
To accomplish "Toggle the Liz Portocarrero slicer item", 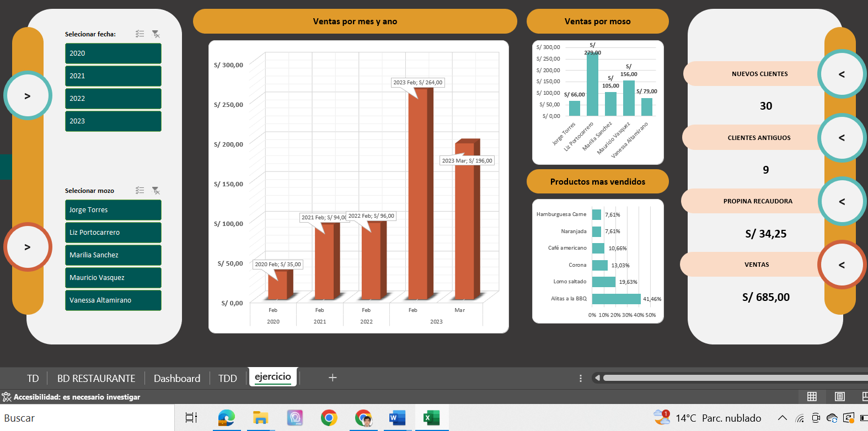I will pos(113,233).
